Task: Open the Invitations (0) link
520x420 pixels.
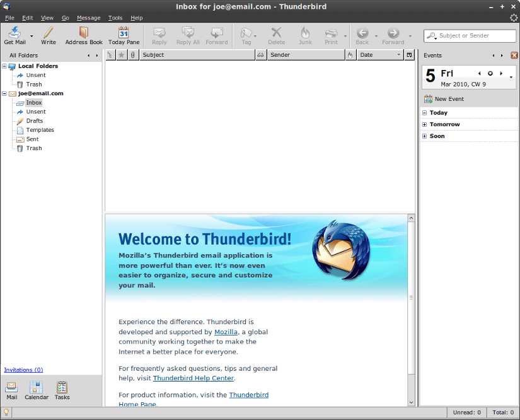Action: point(23,370)
